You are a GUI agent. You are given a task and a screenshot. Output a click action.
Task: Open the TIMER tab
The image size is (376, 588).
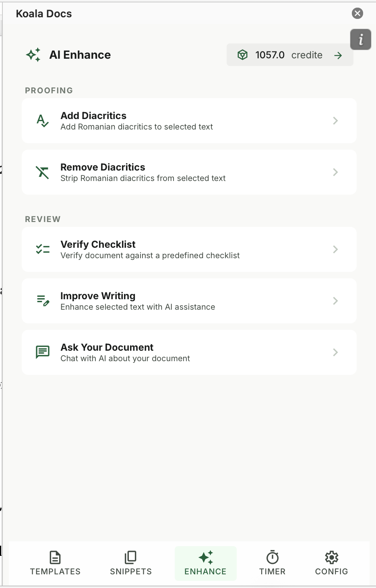click(x=273, y=563)
